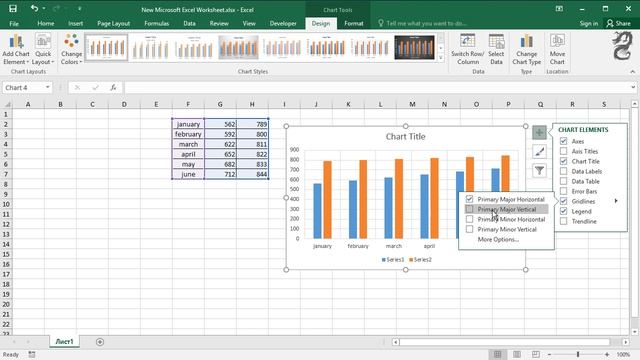Switch to the Formulas tab

156,23
